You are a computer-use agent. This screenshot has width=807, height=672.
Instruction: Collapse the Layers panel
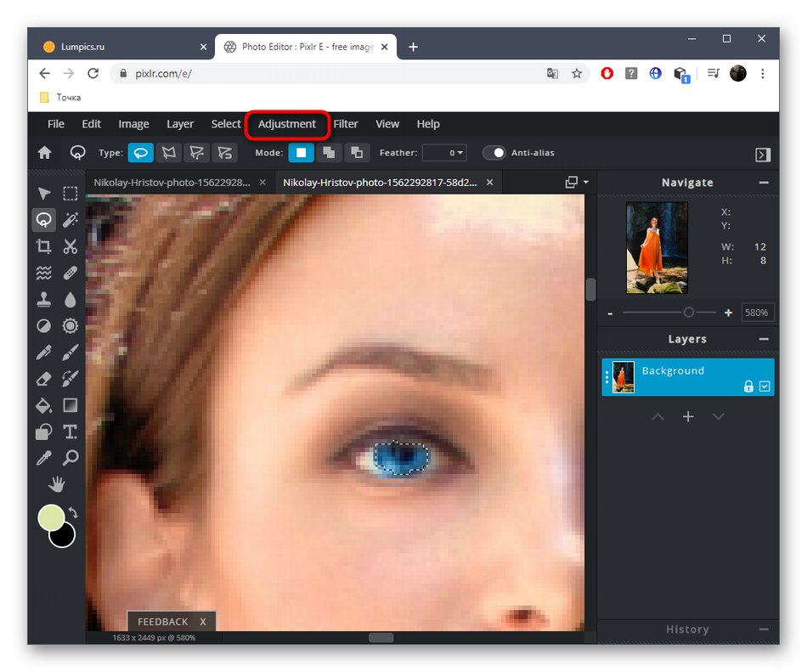pyautogui.click(x=764, y=339)
